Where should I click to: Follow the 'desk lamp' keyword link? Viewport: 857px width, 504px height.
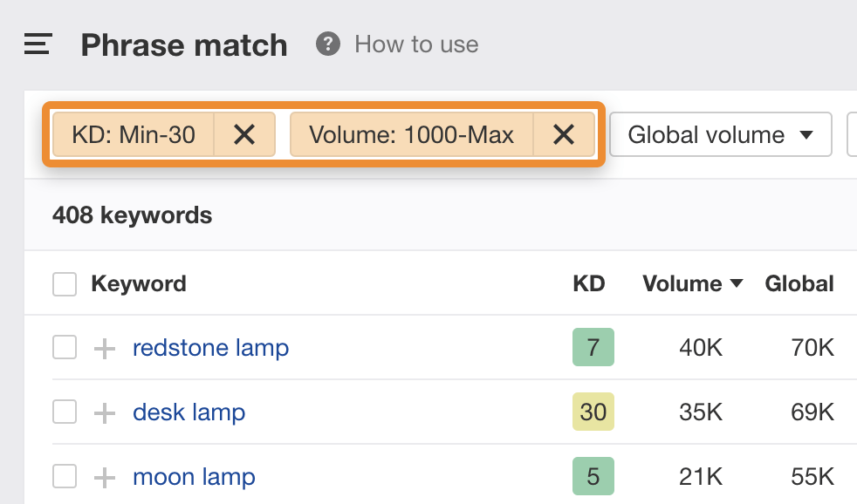189,412
